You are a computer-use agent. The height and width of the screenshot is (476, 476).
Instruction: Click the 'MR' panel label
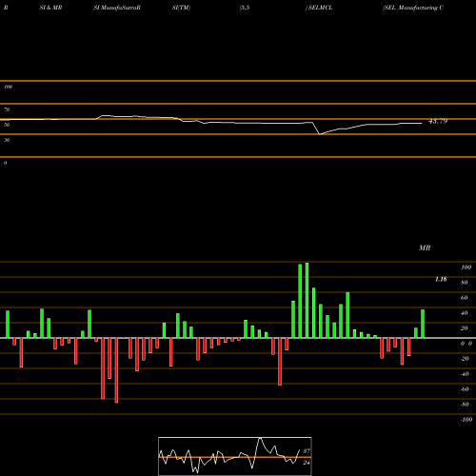(425, 248)
